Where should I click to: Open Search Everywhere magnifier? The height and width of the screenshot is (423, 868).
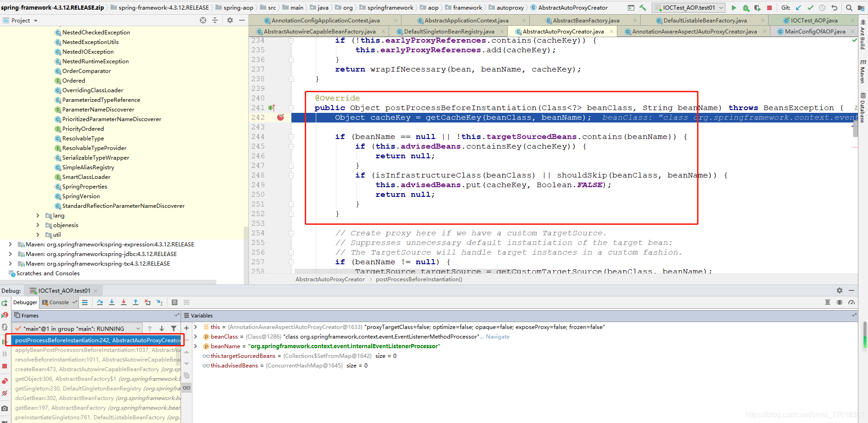point(849,8)
